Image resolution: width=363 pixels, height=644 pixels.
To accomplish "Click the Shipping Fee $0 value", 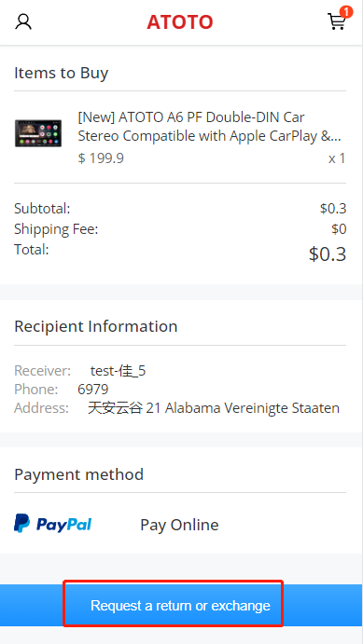I will click(x=339, y=229).
